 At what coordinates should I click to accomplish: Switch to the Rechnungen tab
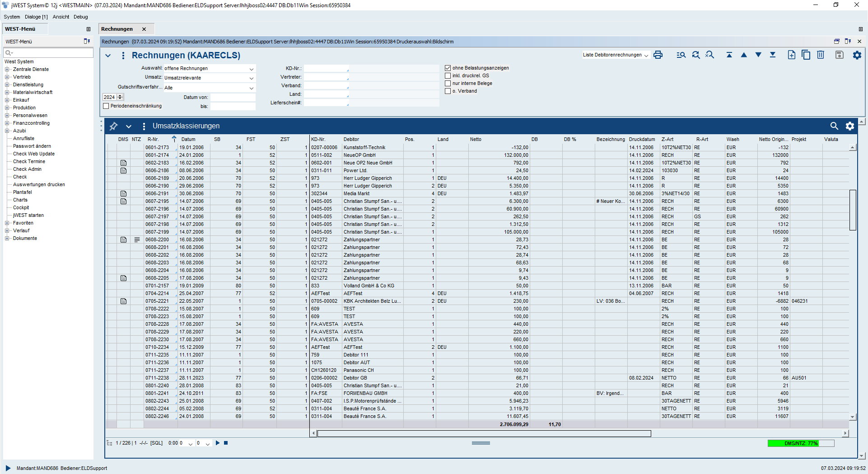pyautogui.click(x=117, y=29)
